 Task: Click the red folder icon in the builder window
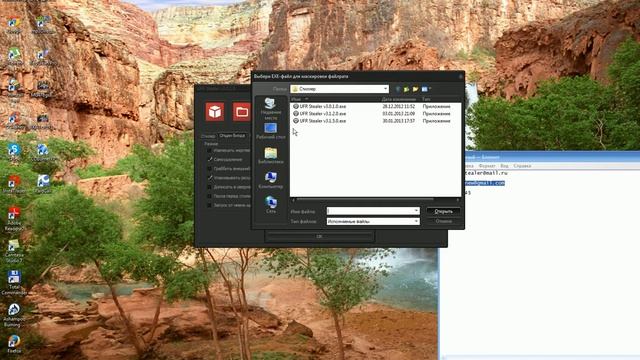pyautogui.click(x=242, y=111)
